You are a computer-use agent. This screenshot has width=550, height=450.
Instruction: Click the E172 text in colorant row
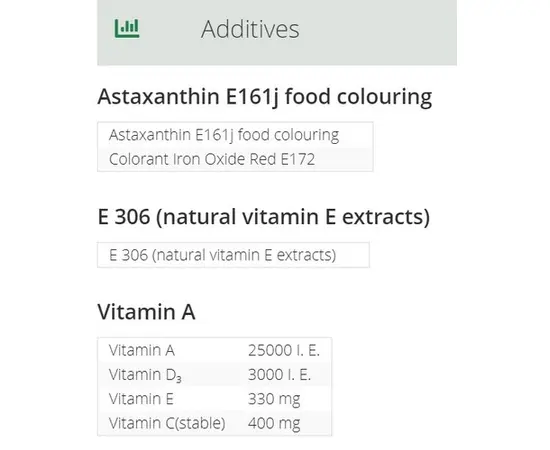click(298, 159)
